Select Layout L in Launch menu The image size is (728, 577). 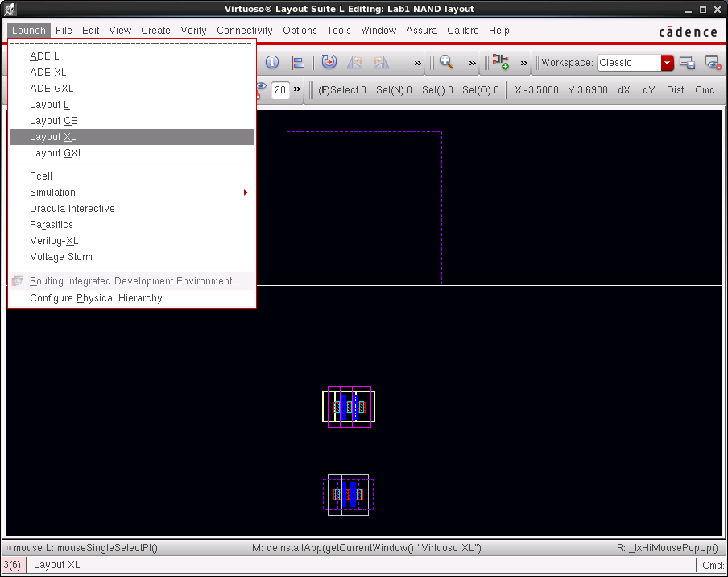point(132,105)
